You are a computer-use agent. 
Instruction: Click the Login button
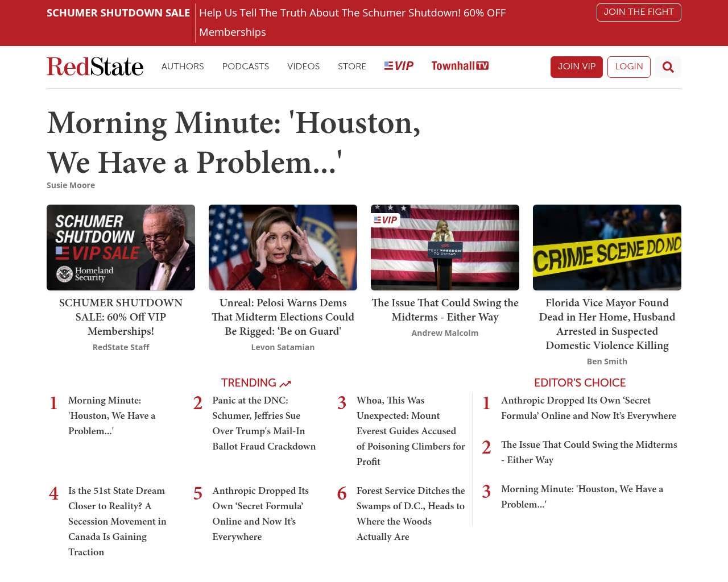pyautogui.click(x=628, y=66)
